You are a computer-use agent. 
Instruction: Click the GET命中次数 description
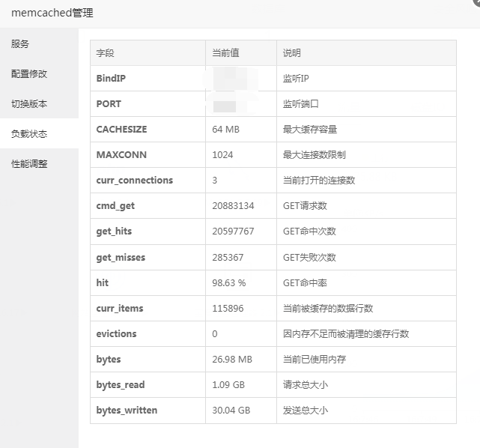(x=309, y=231)
